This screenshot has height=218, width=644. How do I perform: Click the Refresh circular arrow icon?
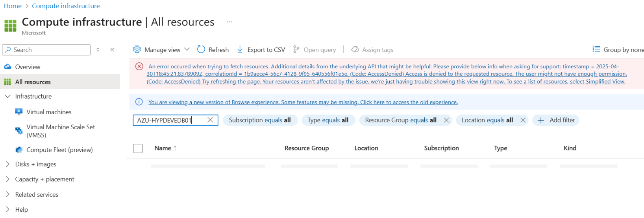[201, 49]
